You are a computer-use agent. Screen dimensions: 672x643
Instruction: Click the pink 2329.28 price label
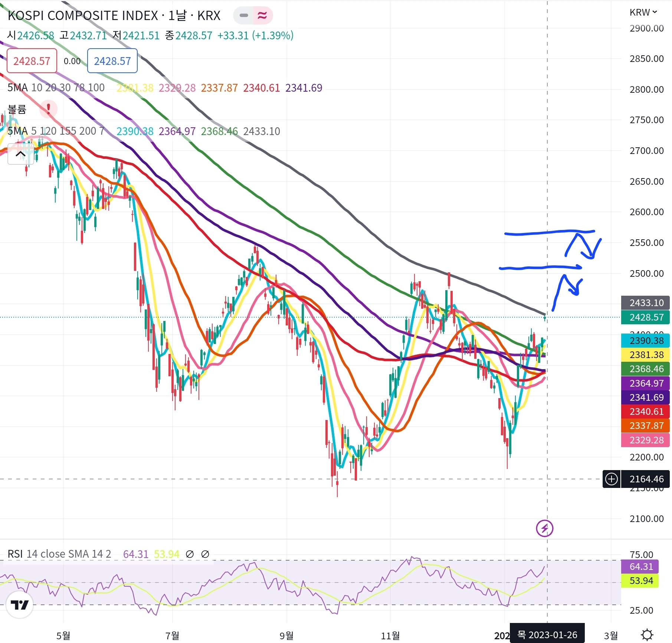click(645, 440)
